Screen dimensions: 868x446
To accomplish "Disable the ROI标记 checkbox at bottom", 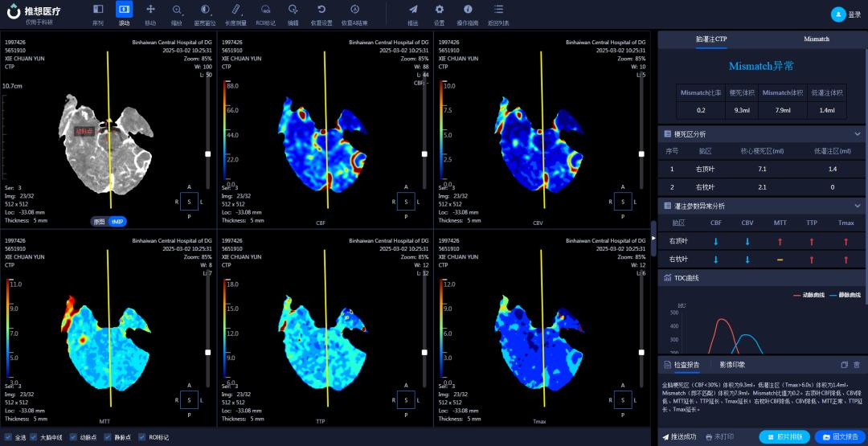I will pos(142,437).
